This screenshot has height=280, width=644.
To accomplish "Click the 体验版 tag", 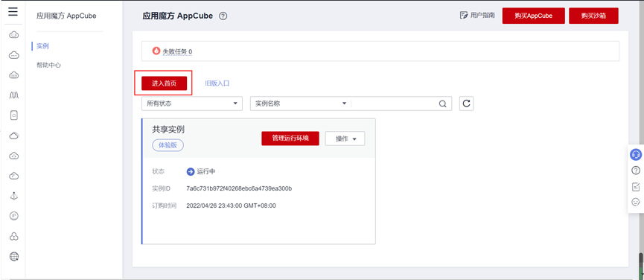I will click(168, 145).
